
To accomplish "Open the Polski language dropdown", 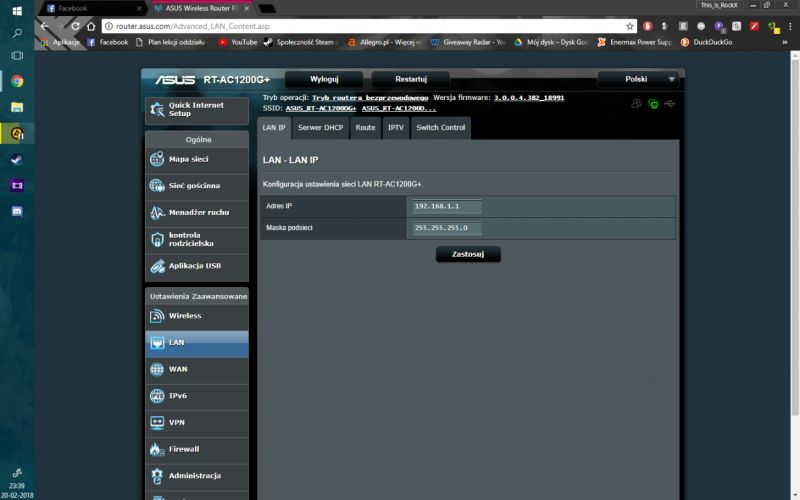I will [640, 79].
